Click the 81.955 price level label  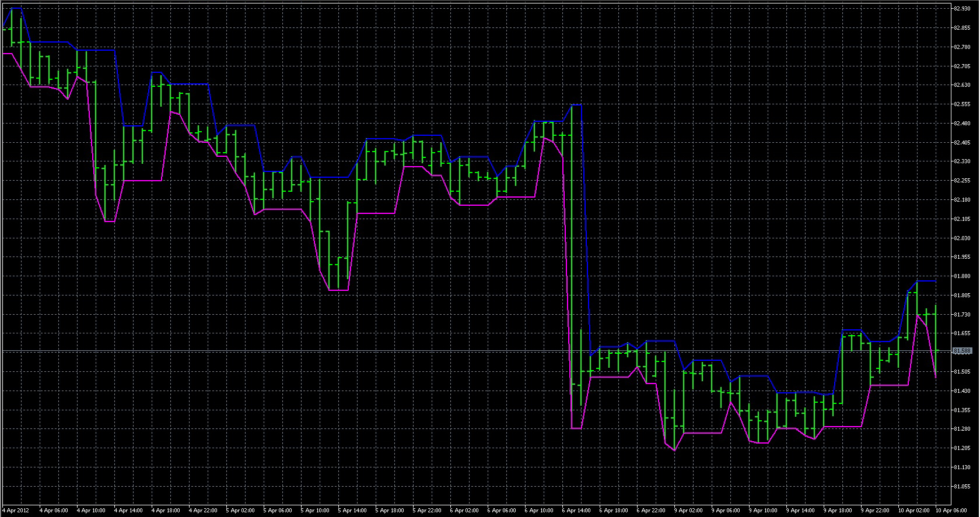963,257
